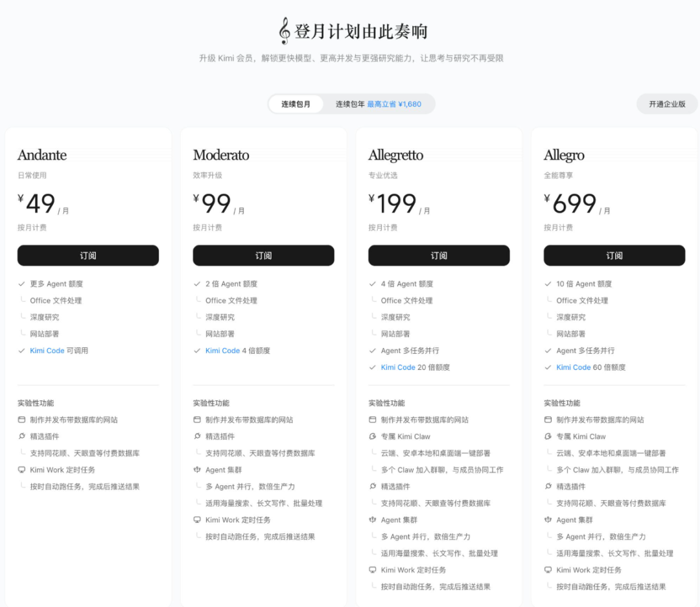The height and width of the screenshot is (607, 700).
Task: Click 精选插件 plugin icon in Andante card
Action: point(21,436)
